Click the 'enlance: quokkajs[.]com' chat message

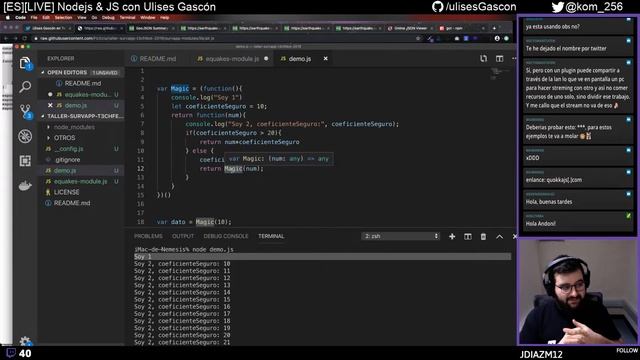578,177
